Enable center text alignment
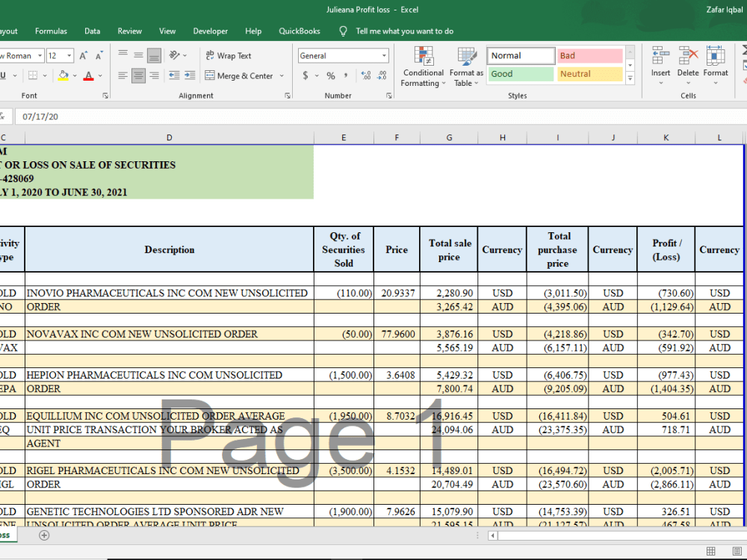Viewport: 747px width, 560px height. click(139, 75)
